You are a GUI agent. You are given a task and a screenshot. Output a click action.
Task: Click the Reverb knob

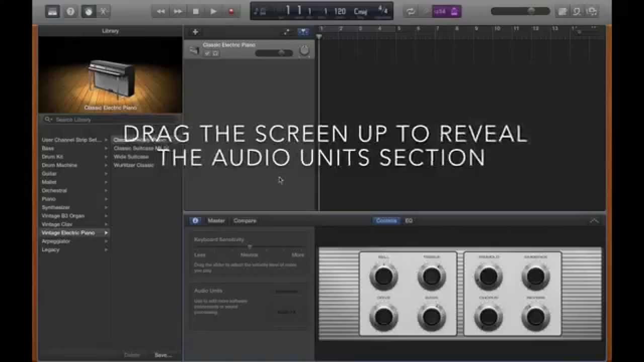pos(535,317)
